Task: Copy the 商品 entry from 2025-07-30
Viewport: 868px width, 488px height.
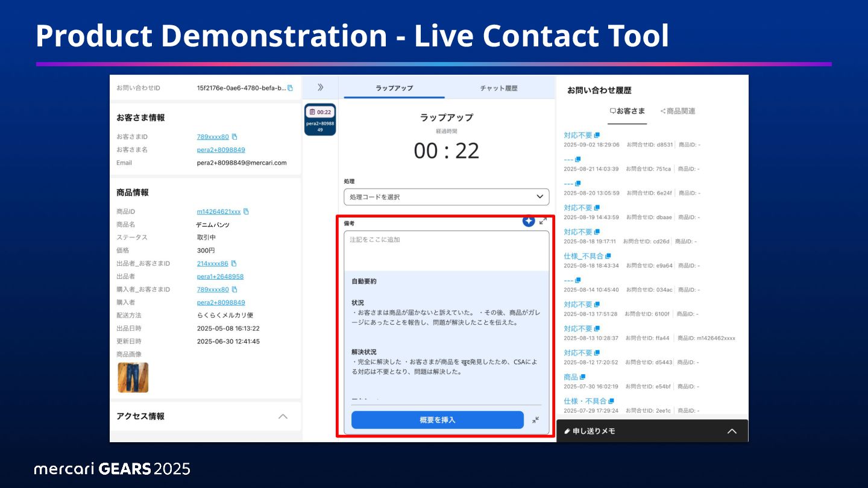Action: (582, 377)
